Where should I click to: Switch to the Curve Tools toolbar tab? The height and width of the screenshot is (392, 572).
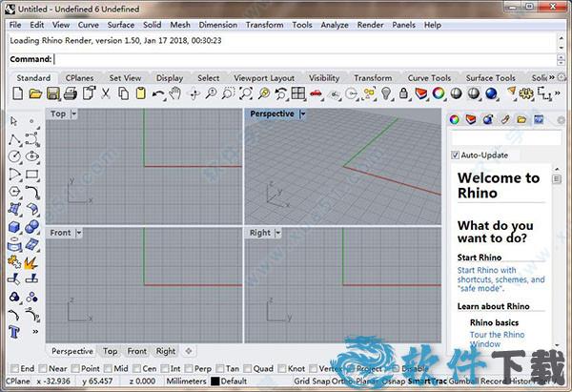pos(429,78)
